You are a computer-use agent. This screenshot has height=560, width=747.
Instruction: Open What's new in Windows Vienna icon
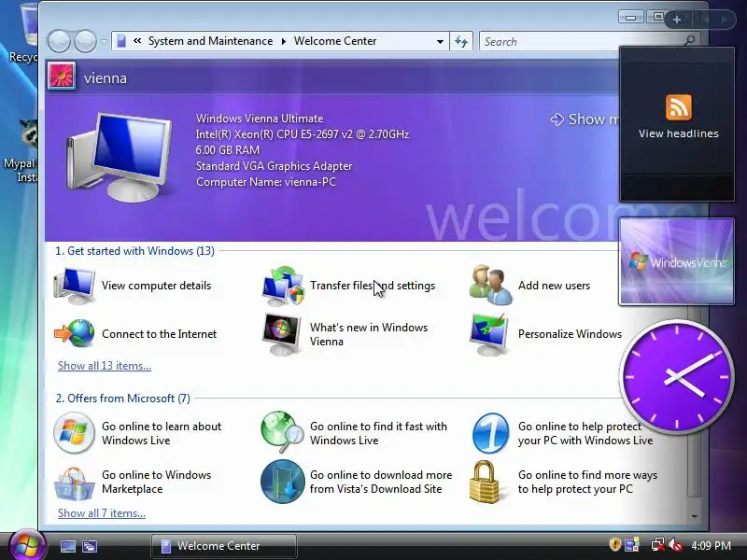click(282, 334)
